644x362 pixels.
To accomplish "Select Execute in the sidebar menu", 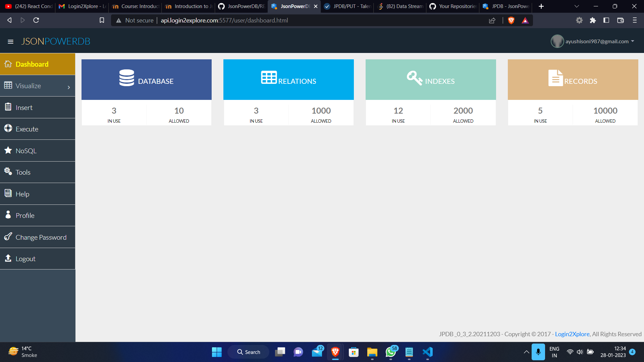I will point(27,129).
